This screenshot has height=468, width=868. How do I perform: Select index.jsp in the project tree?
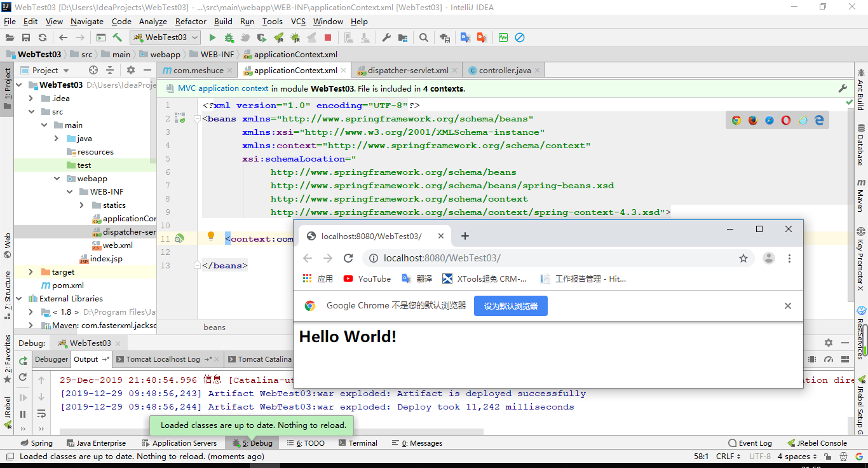100,258
